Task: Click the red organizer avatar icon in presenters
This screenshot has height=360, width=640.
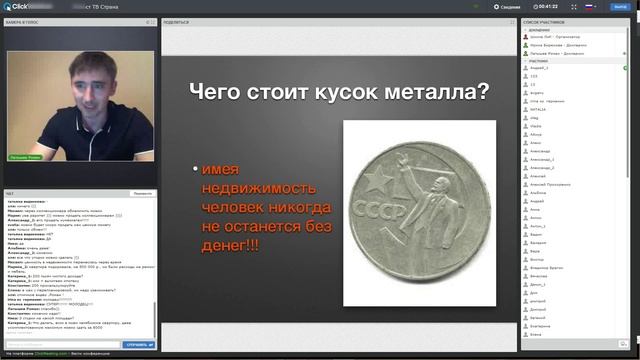Action: pyautogui.click(x=526, y=37)
